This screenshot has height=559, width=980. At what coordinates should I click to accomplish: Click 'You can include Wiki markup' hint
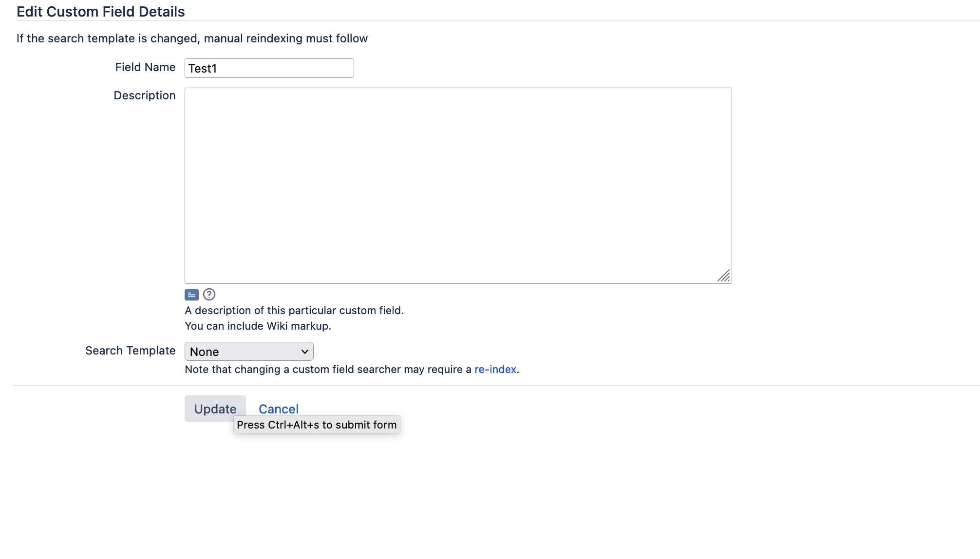coord(258,326)
